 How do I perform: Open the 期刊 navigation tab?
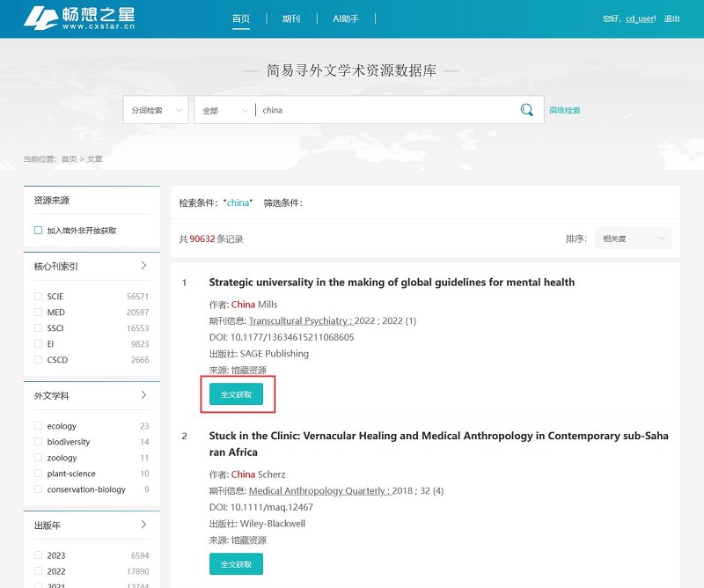291,18
